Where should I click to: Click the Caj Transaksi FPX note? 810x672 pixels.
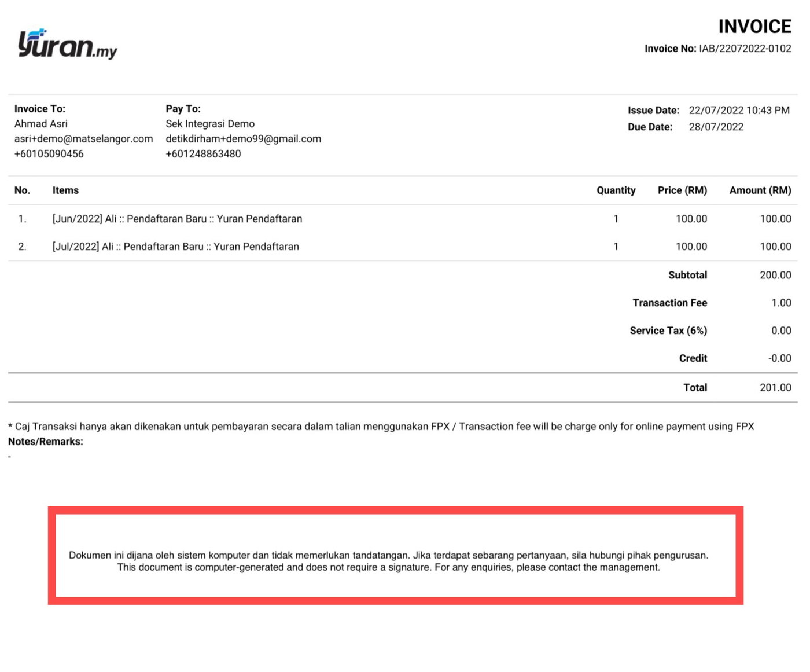pyautogui.click(x=381, y=427)
